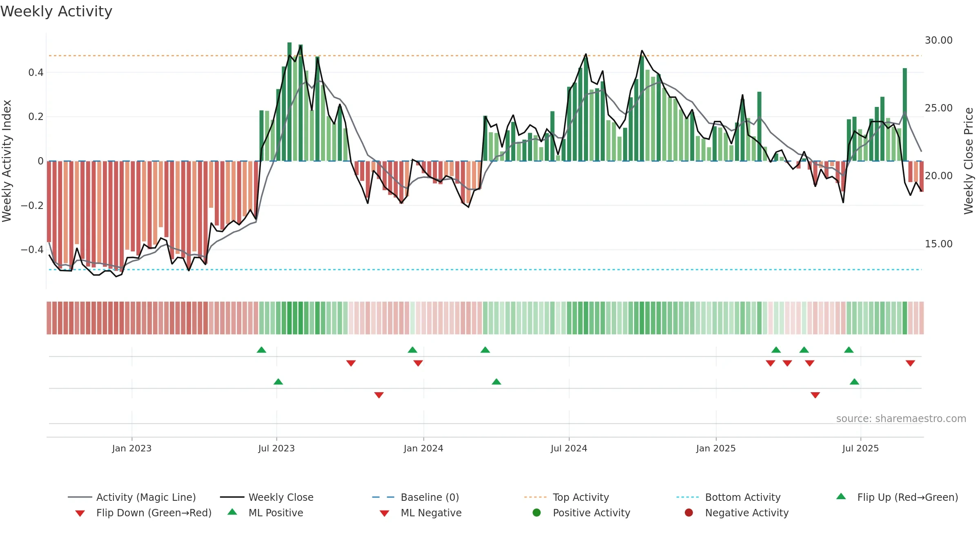Screen dimensions: 980x551
Task: Click the source: sharemaestro.com text
Action: pyautogui.click(x=901, y=419)
